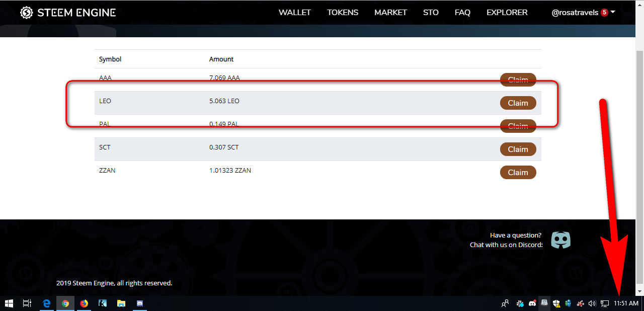Image resolution: width=644 pixels, height=311 pixels.
Task: Click the red molecule tray icon
Action: (x=580, y=303)
